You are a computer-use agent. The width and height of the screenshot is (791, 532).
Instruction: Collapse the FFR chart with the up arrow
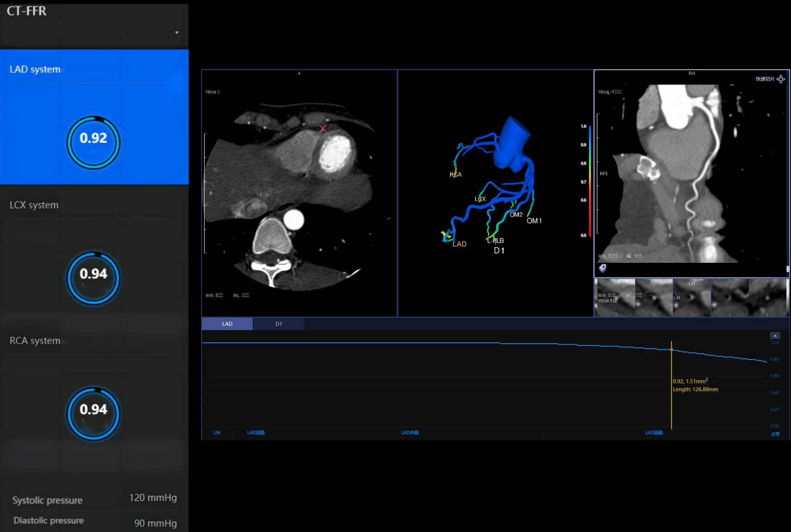click(x=775, y=336)
